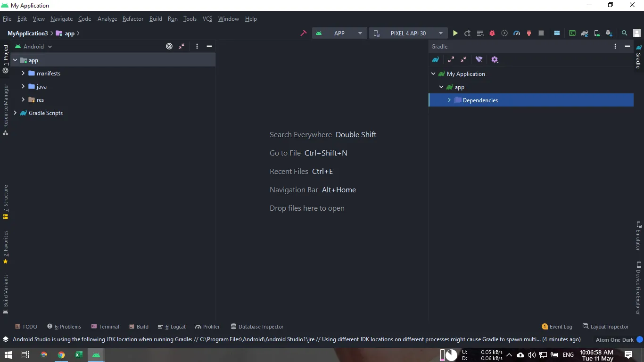Click the Atom One Dark theme indicator

click(615, 340)
